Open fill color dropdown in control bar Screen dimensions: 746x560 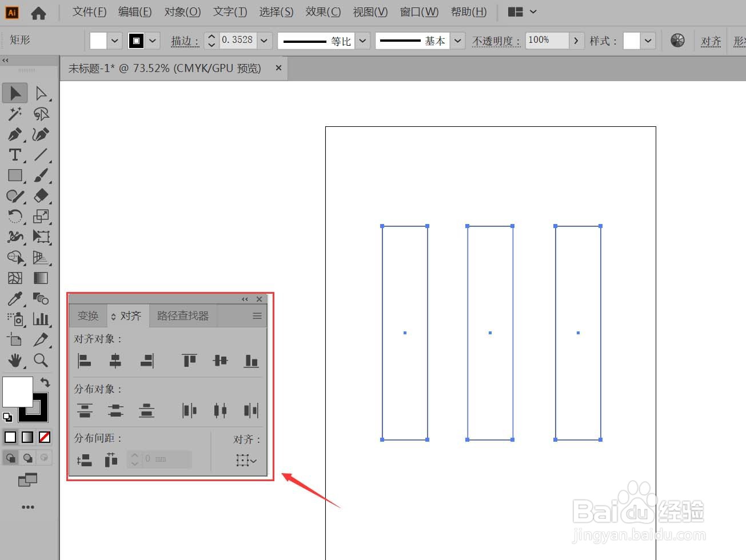click(115, 41)
